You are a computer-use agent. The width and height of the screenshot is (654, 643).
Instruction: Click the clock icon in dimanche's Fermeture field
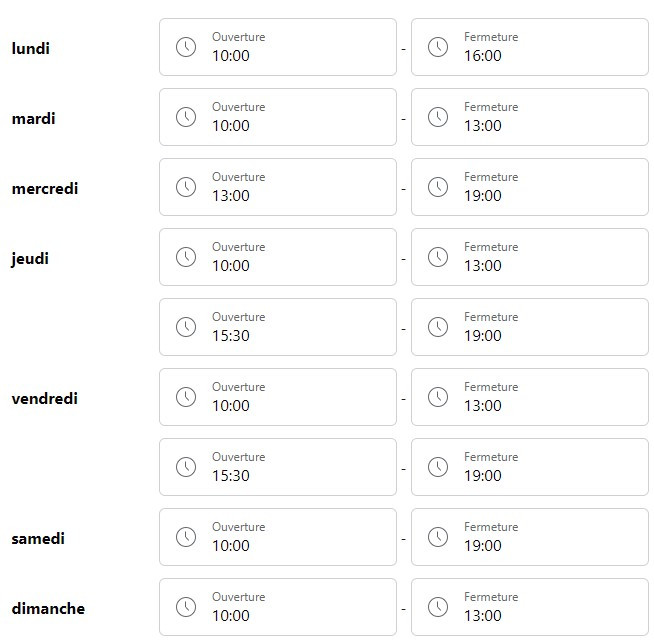(438, 607)
